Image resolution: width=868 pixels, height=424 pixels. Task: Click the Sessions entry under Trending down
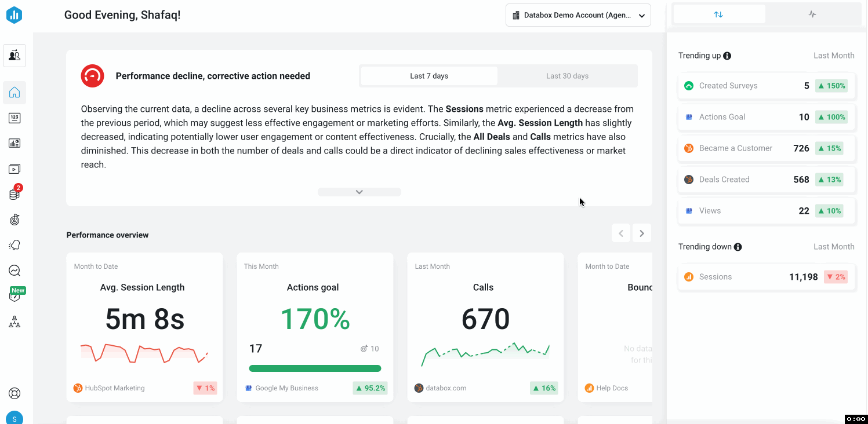766,277
